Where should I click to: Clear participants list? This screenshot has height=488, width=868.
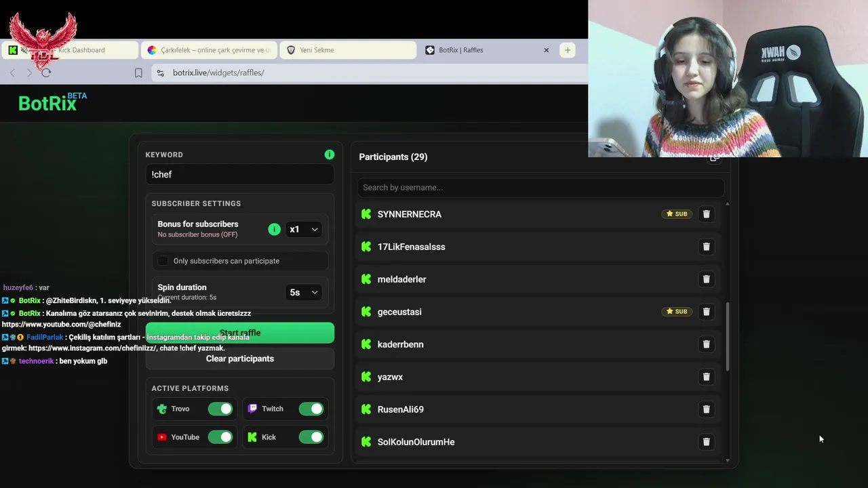pyautogui.click(x=240, y=359)
